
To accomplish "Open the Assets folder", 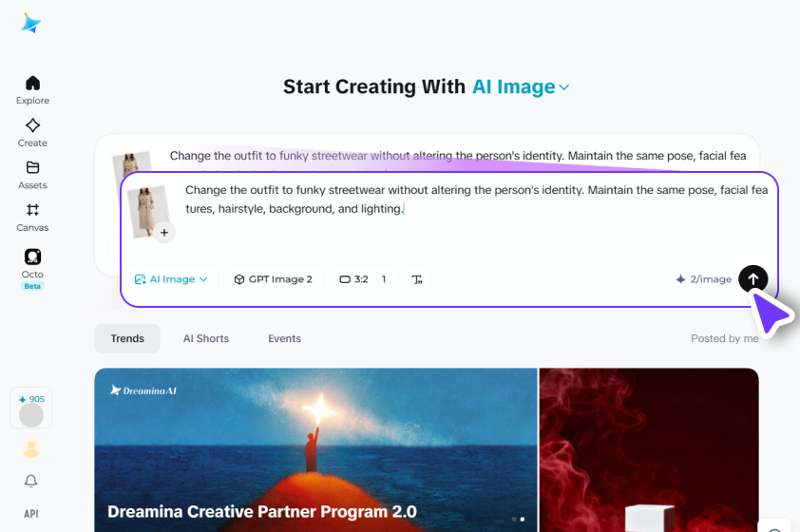I will tap(32, 175).
